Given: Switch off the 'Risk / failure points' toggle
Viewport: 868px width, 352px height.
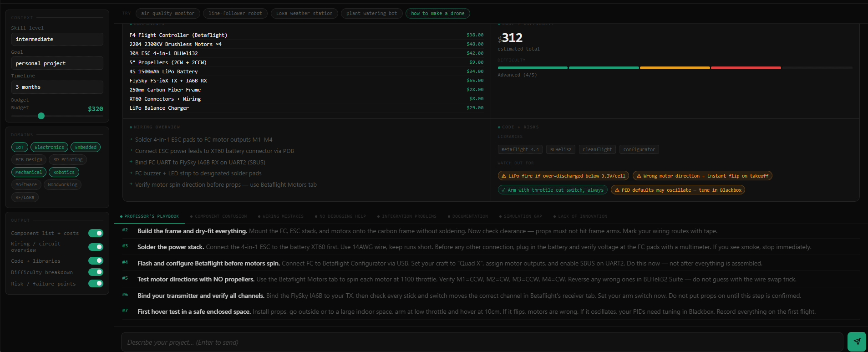Looking at the screenshot, I should pos(96,283).
